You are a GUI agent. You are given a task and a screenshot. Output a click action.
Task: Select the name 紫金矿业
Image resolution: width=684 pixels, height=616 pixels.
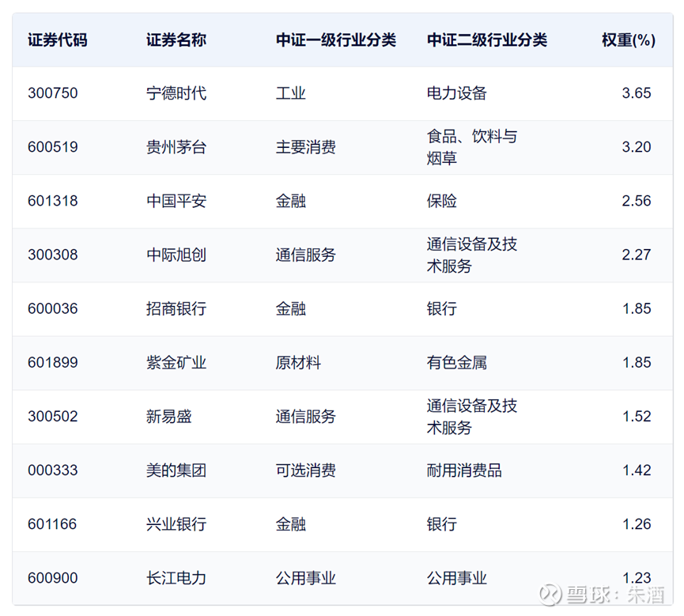176,362
